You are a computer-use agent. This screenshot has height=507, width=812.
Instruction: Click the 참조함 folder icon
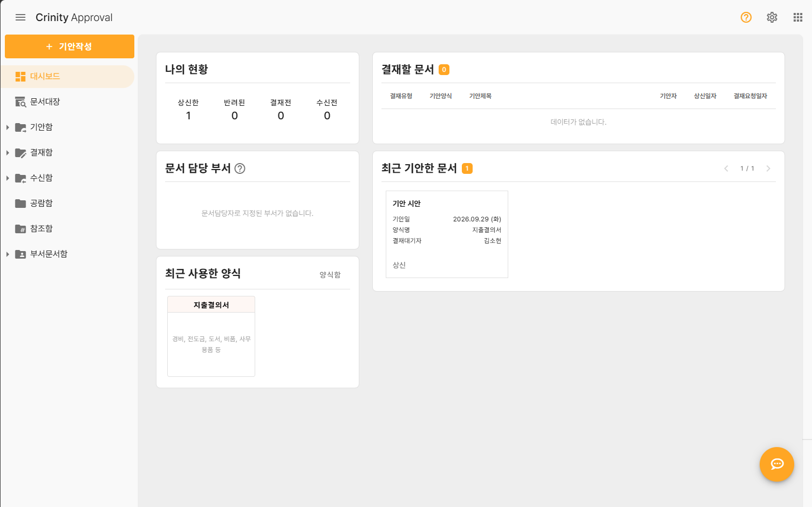point(21,229)
